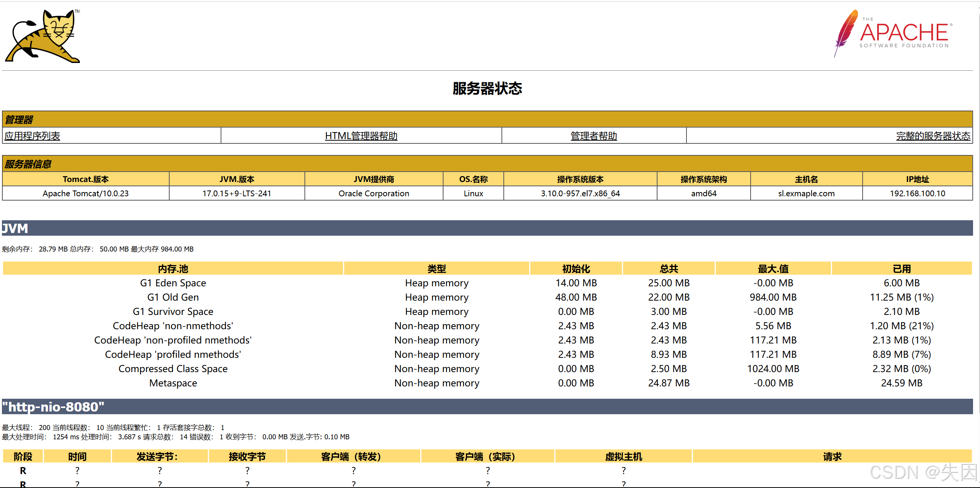
Task: Click the 48.00 MB initial value
Action: coord(576,297)
